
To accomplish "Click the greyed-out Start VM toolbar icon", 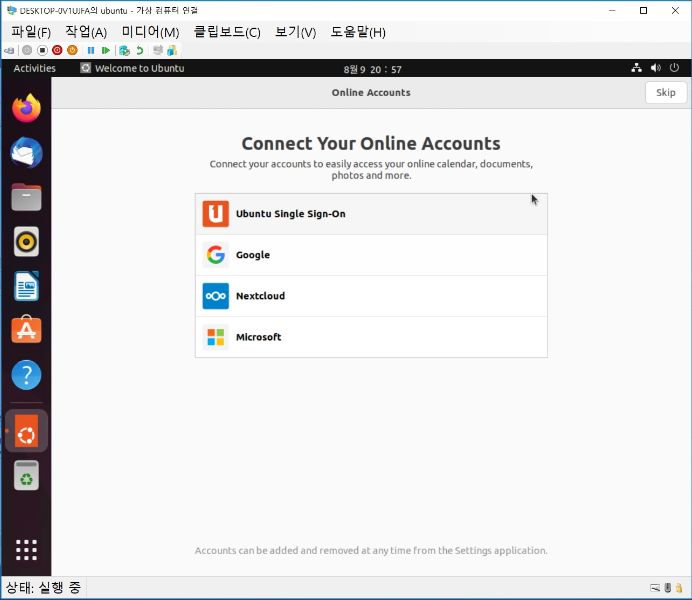I will (x=27, y=50).
